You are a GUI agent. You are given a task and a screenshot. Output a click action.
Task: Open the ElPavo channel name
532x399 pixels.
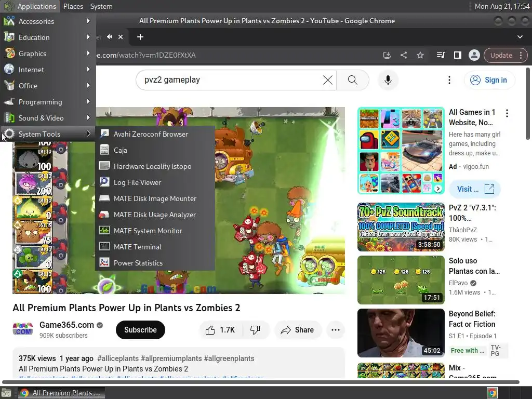point(458,283)
